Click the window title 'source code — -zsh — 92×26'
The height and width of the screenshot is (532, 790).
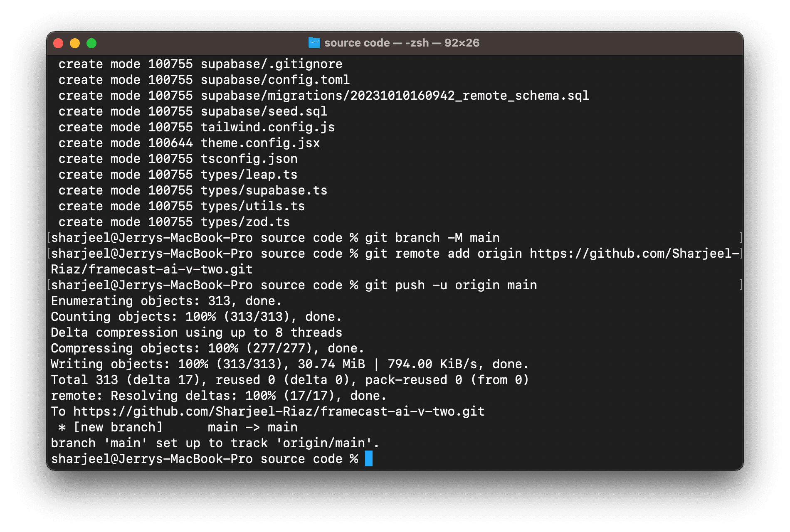(402, 43)
